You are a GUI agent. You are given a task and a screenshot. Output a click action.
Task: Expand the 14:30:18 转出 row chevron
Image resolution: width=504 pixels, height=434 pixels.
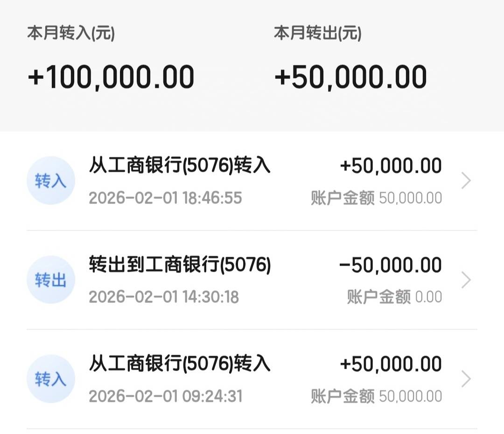(x=466, y=280)
